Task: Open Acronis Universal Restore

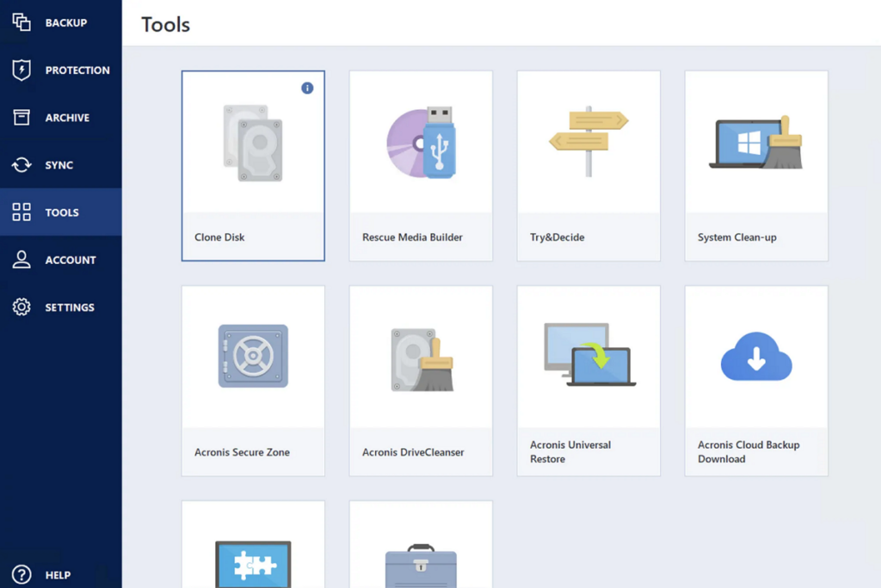Action: (588, 378)
